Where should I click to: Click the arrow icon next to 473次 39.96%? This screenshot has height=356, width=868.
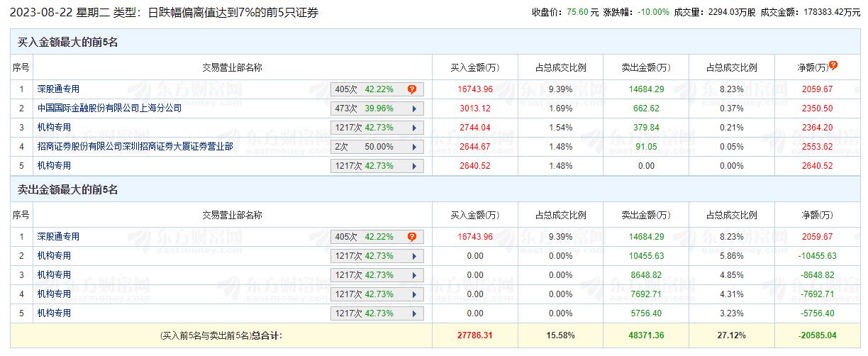(413, 109)
